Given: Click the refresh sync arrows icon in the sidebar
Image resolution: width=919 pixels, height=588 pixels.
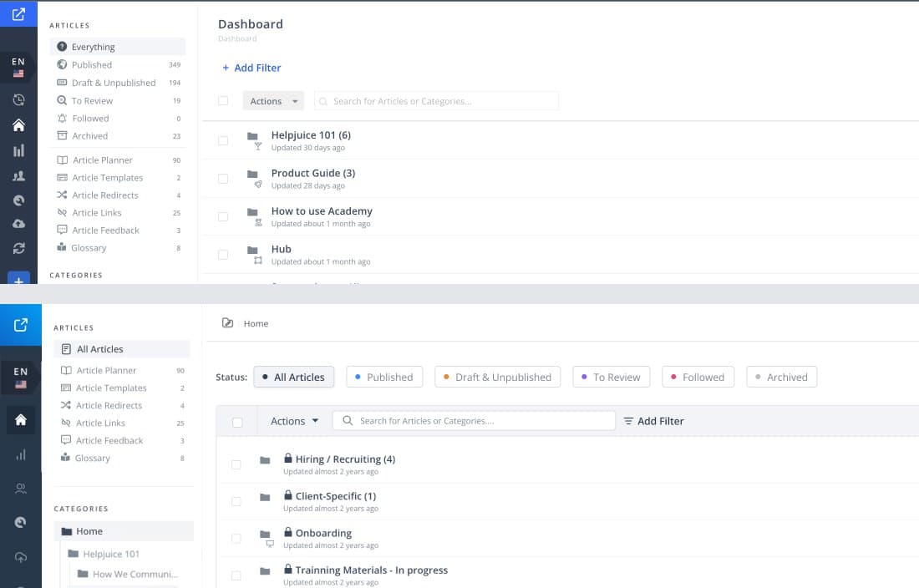Looking at the screenshot, I should pos(18,248).
